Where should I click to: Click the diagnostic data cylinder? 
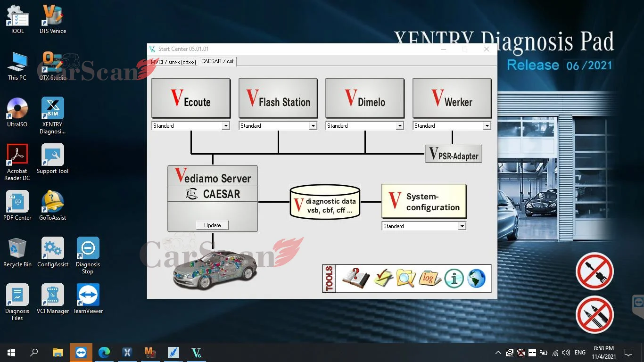[x=325, y=202]
